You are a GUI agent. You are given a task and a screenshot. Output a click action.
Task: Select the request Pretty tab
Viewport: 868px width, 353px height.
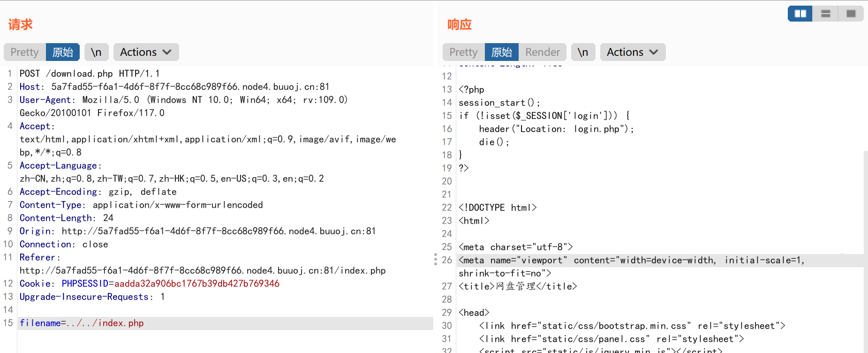(24, 52)
